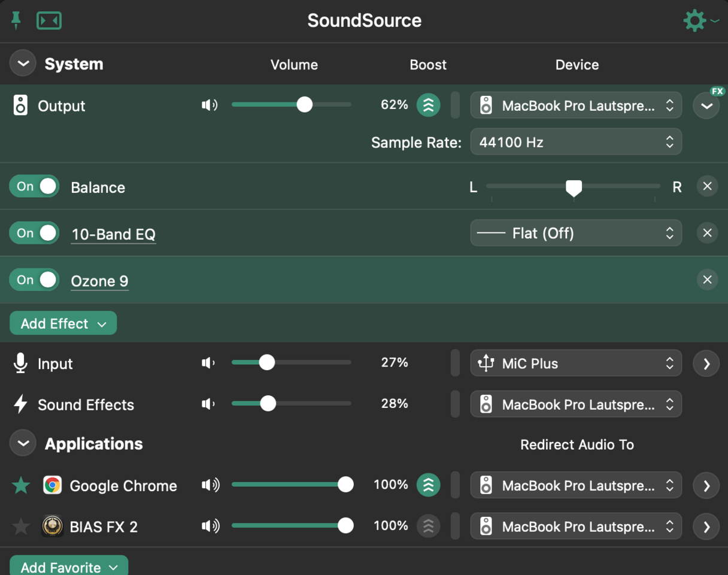Click the BIAS FX 2 100% volume value
Image resolution: width=728 pixels, height=575 pixels.
click(x=391, y=526)
